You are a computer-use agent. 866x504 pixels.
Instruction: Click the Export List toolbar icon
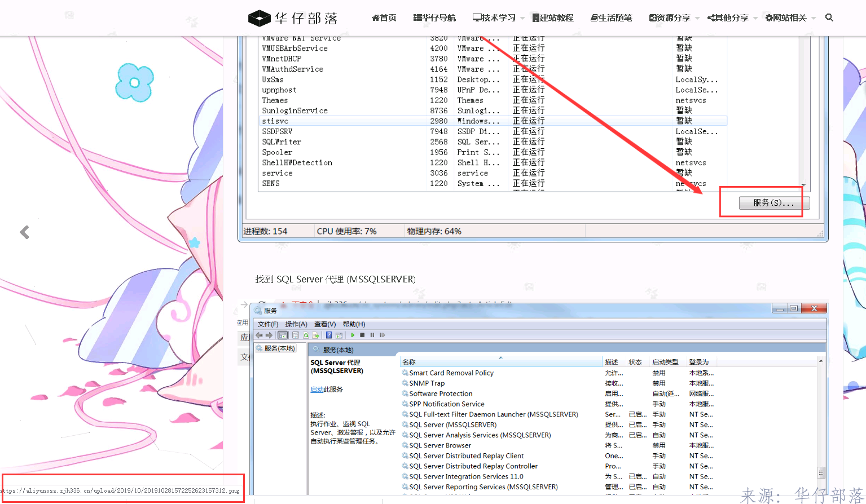tap(316, 335)
